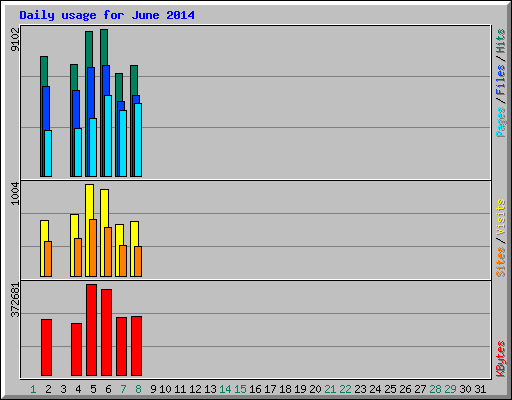Click day 21 on the x-axis
This screenshot has height=400, width=512.
pyautogui.click(x=330, y=389)
